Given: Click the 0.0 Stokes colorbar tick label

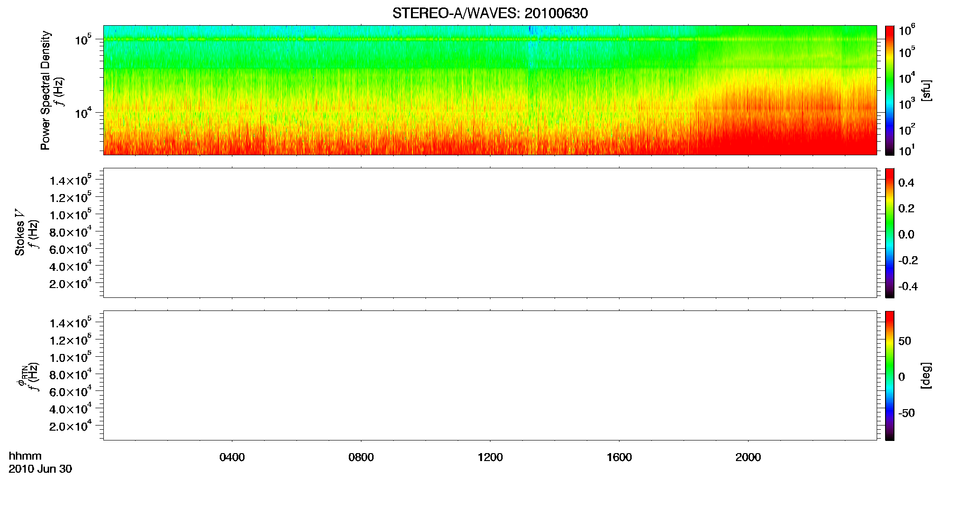Looking at the screenshot, I should coord(906,235).
